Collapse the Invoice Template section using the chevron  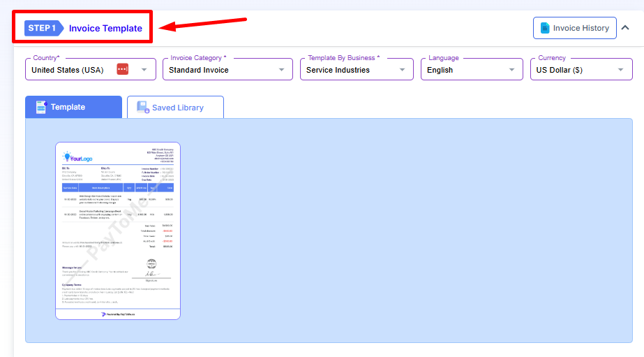tap(625, 28)
